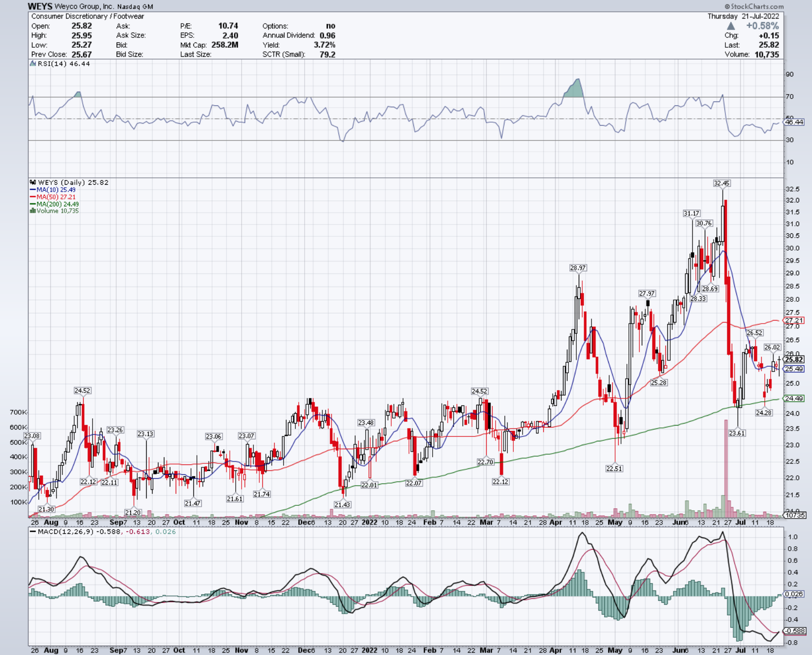Click the Thursday 21-Jul-2022 date
Viewport: 812px width, 655px height.
point(743,16)
